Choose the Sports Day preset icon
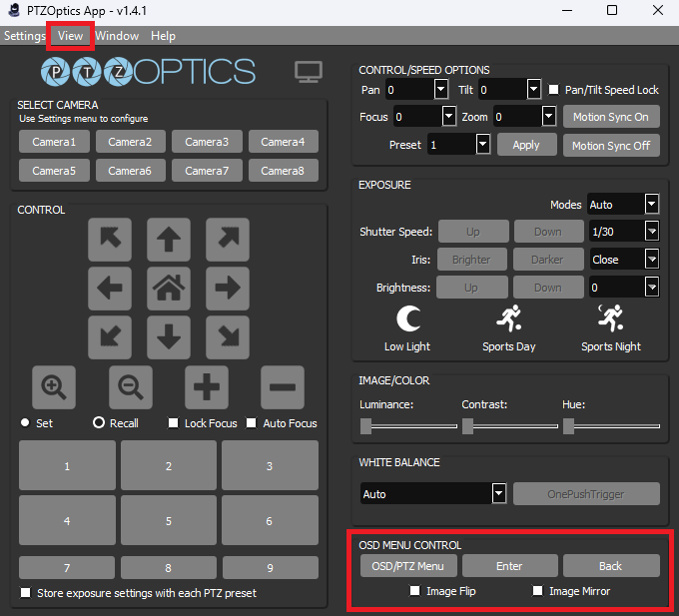Image resolution: width=679 pixels, height=616 pixels. pyautogui.click(x=509, y=319)
